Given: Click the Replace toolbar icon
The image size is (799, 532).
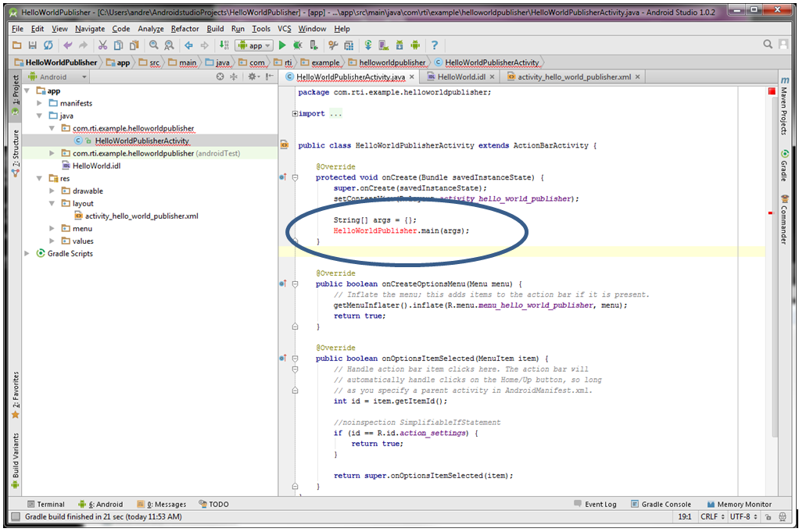Looking at the screenshot, I should 169,45.
